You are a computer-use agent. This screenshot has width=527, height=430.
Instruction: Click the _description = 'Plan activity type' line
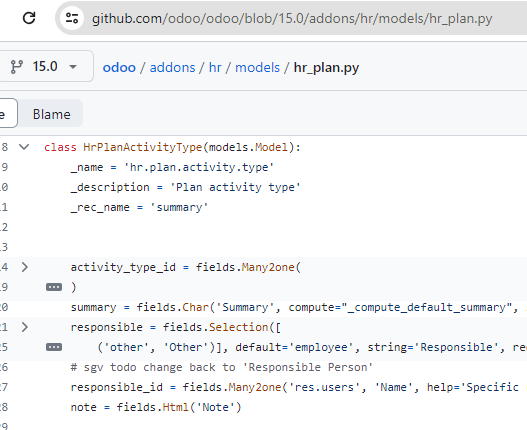(186, 187)
